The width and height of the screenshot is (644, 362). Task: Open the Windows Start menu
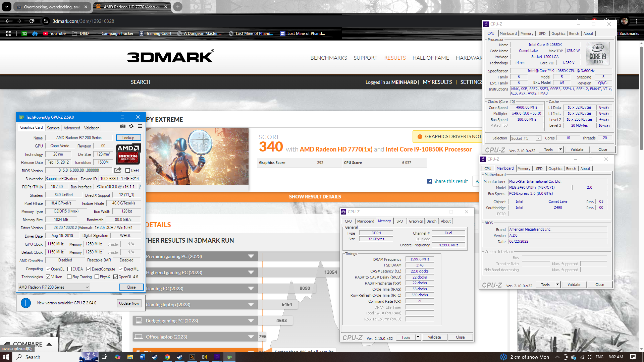point(6,357)
